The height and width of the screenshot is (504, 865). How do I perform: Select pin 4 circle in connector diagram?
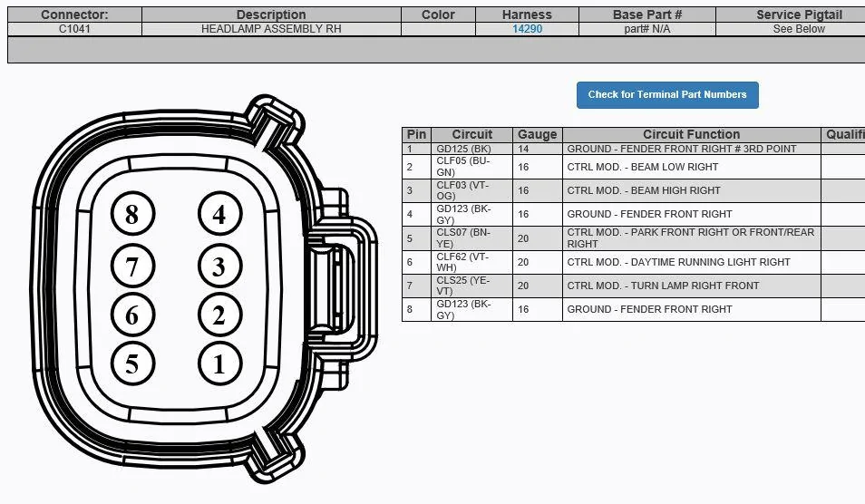(219, 214)
